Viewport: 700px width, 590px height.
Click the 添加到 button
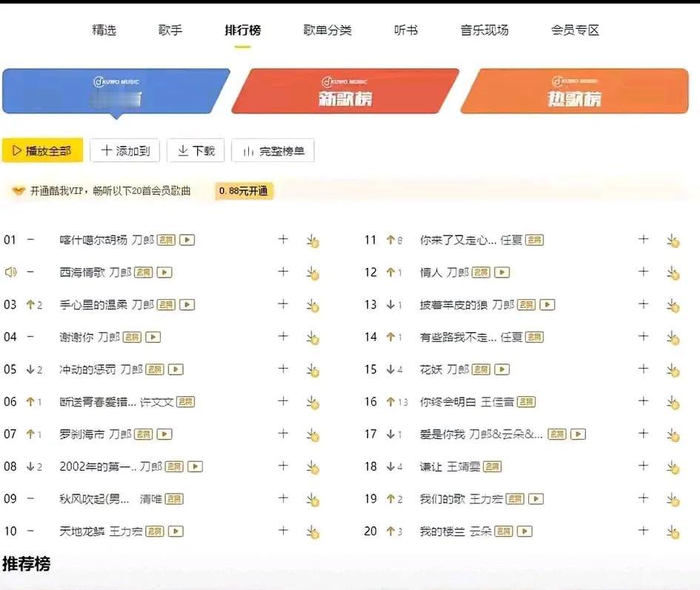point(125,150)
